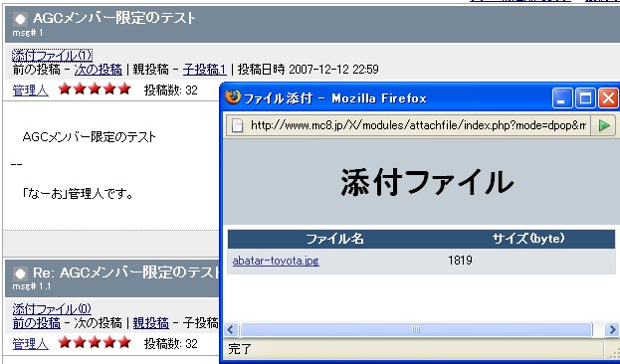
Task: Go to 前の投稿 from reply message
Action: (x=37, y=323)
